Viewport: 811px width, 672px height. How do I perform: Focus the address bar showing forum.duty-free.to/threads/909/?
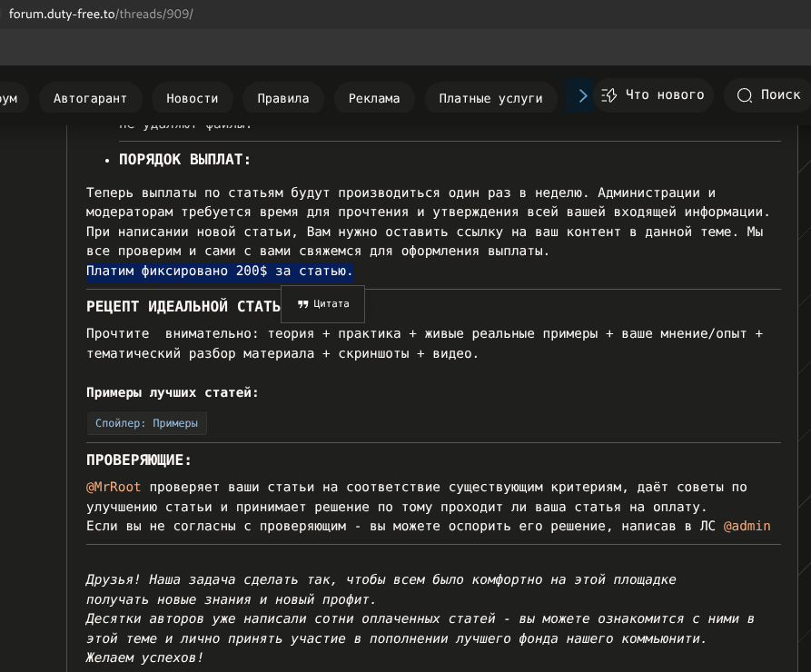[101, 14]
